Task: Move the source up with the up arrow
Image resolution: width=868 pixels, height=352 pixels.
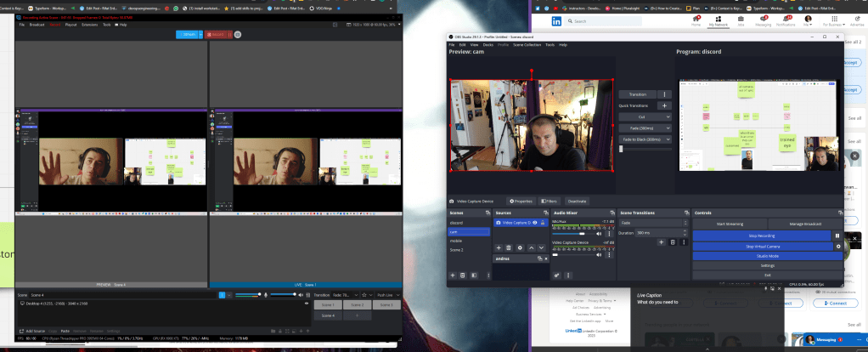Action: [x=532, y=247]
